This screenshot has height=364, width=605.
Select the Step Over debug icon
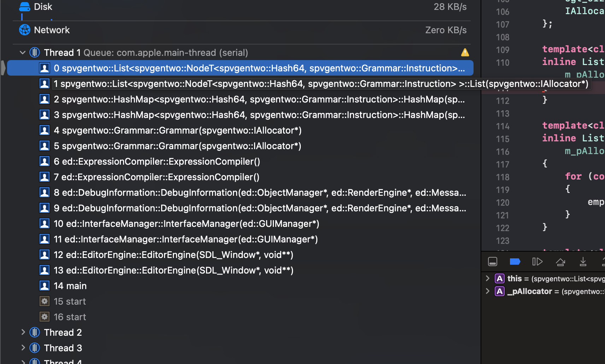[x=560, y=262]
